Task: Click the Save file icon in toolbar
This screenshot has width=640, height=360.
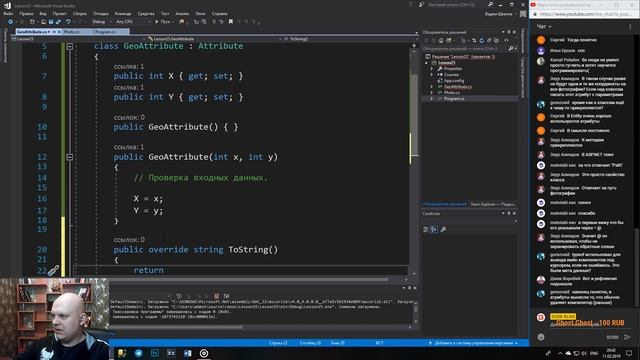Action: (51, 22)
